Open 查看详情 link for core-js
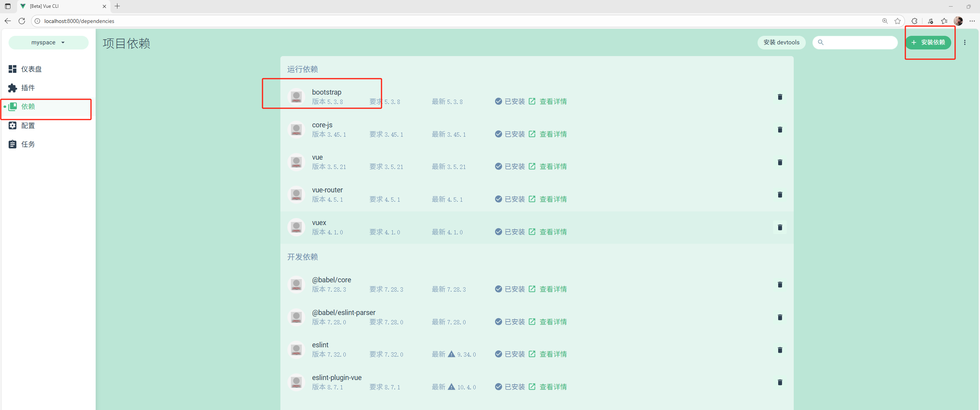Image resolution: width=980 pixels, height=410 pixels. 548,134
